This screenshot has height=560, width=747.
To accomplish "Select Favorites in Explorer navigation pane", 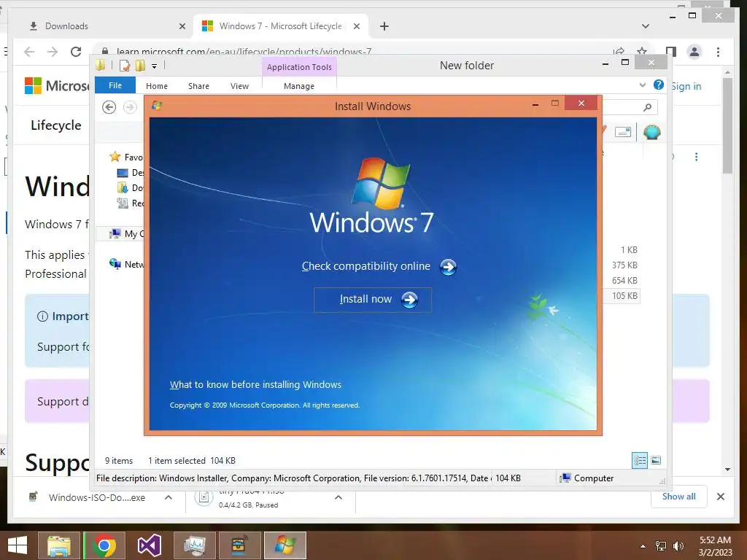I will 126,157.
